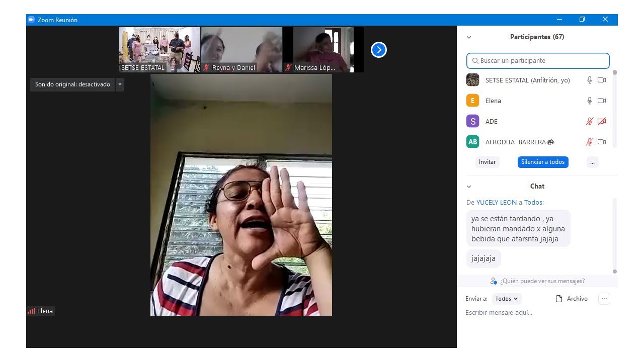The height and width of the screenshot is (362, 644).
Task: Open participants more options (...) button
Action: [593, 162]
